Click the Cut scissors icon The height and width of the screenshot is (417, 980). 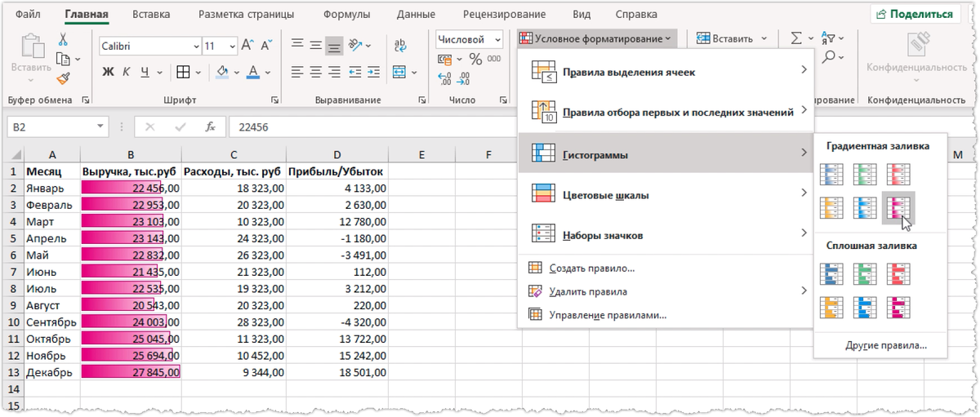[x=63, y=39]
